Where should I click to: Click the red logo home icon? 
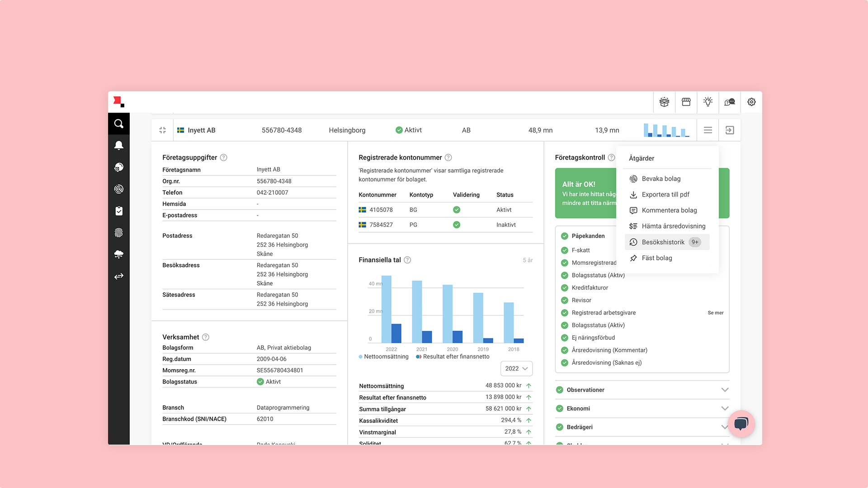click(119, 102)
